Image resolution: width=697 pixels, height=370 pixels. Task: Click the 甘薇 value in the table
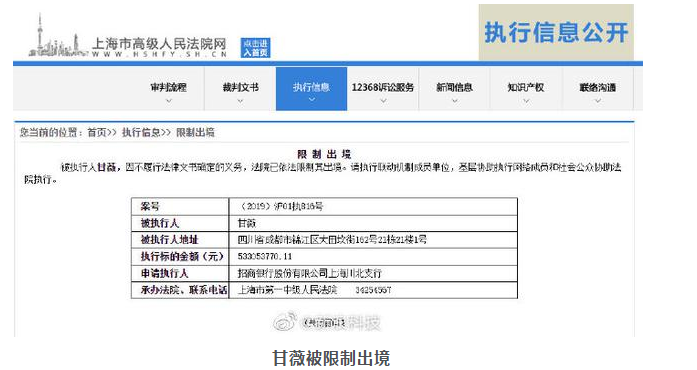tap(247, 223)
